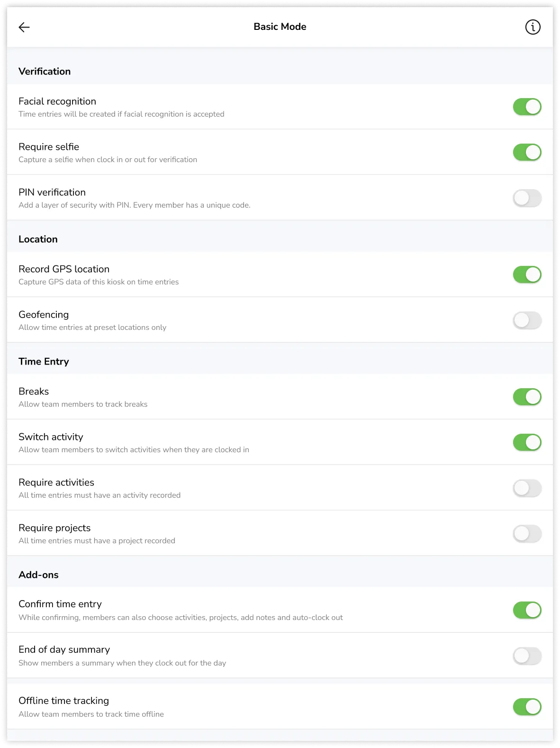Enable PIN verification toggle
Viewport: 560px width, 748px height.
tap(527, 198)
